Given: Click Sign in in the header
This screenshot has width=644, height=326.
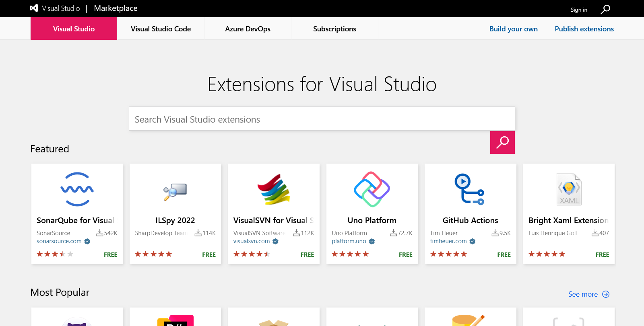Looking at the screenshot, I should click(x=579, y=10).
